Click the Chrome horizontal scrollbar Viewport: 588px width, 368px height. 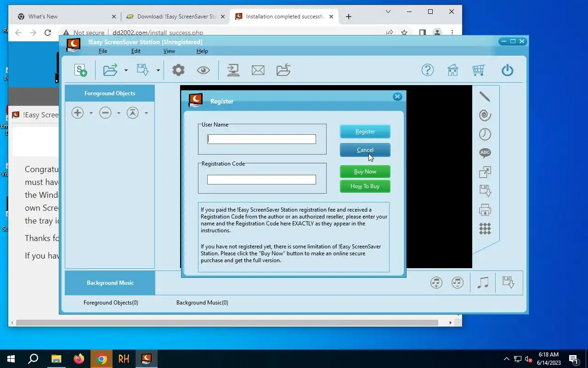(x=227, y=323)
